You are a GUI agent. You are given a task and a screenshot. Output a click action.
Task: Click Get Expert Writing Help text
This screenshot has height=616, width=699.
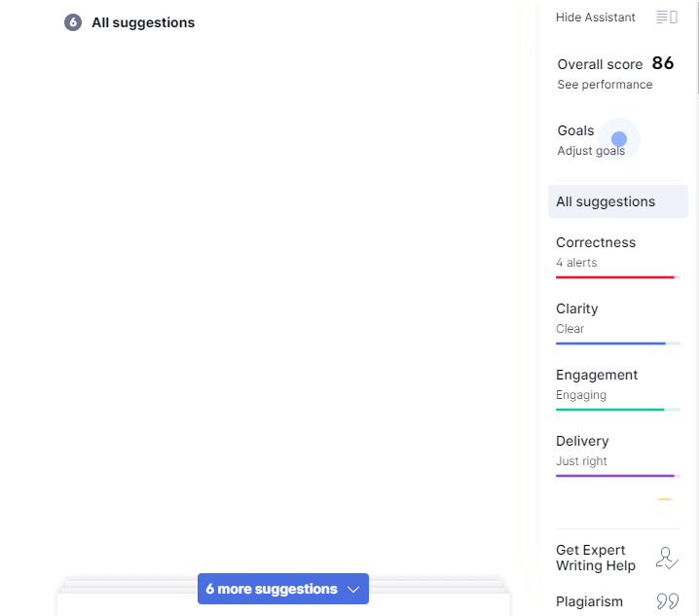[x=596, y=558]
